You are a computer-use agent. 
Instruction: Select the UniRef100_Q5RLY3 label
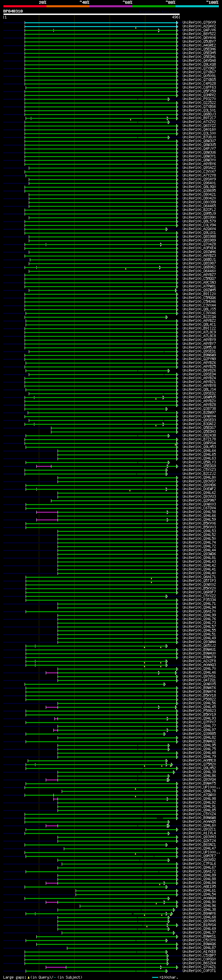point(199,462)
